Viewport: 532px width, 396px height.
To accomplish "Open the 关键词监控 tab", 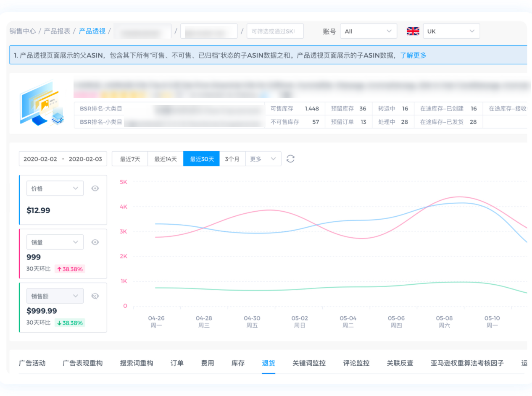I will tap(309, 363).
